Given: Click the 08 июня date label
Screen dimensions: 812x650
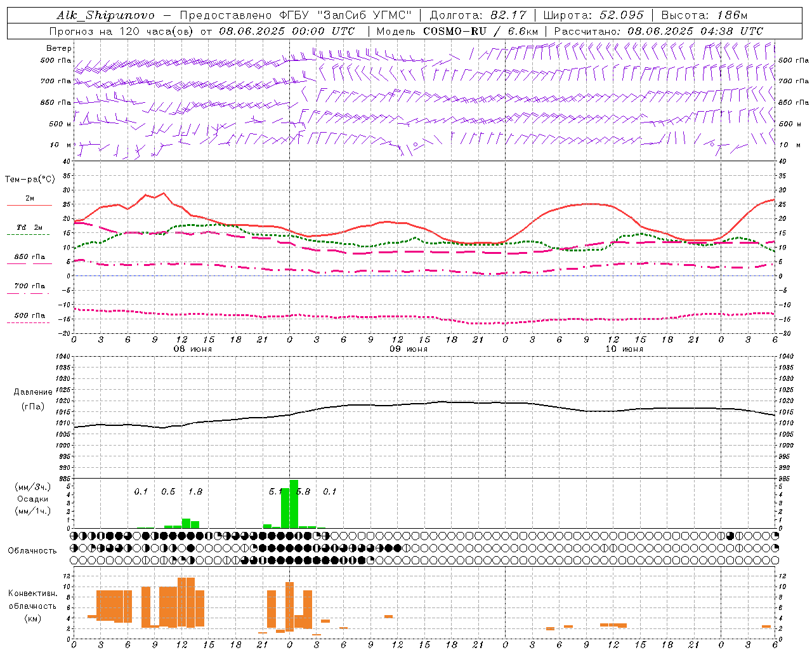Looking at the screenshot, I should (193, 349).
